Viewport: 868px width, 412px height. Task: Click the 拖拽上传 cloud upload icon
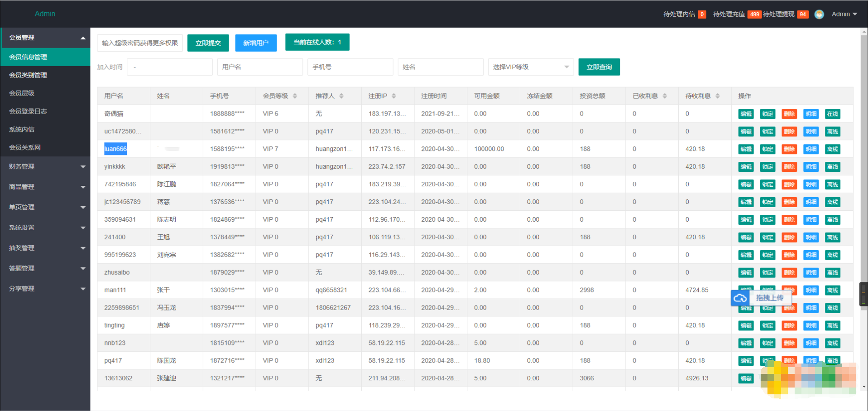pos(740,298)
